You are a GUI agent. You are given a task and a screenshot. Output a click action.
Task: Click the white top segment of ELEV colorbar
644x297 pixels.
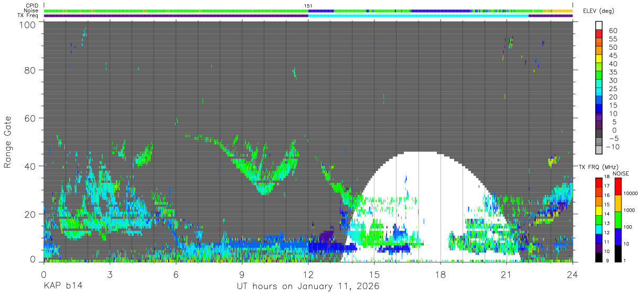pyautogui.click(x=599, y=26)
